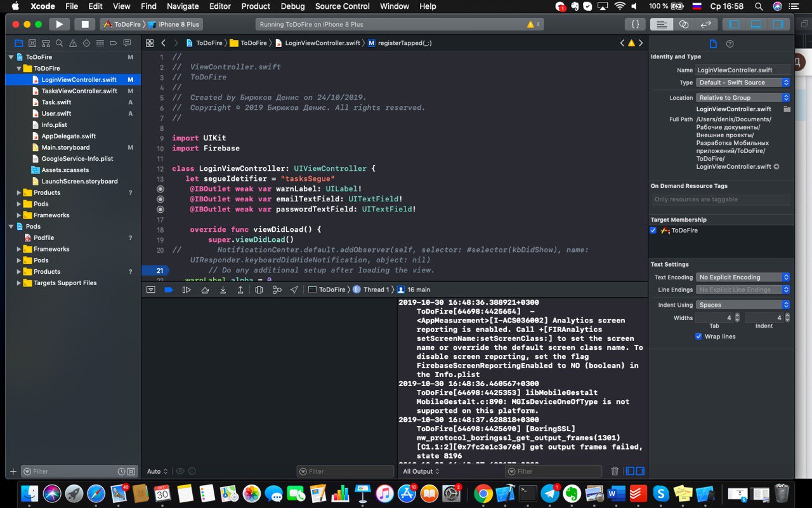Switch to the Standard editor mode
Image resolution: width=812 pixels, height=508 pixels.
(662, 24)
